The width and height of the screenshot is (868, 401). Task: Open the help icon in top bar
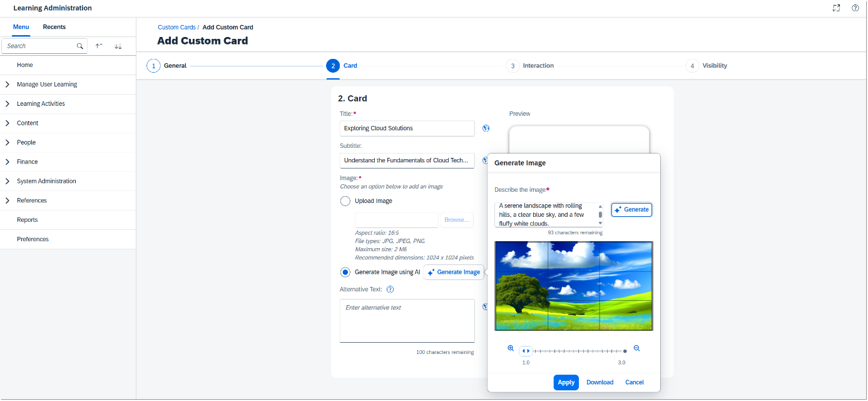(855, 8)
